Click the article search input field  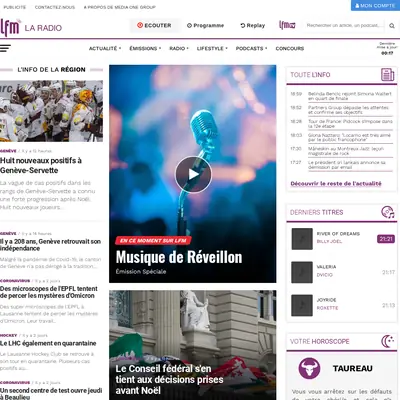point(345,25)
